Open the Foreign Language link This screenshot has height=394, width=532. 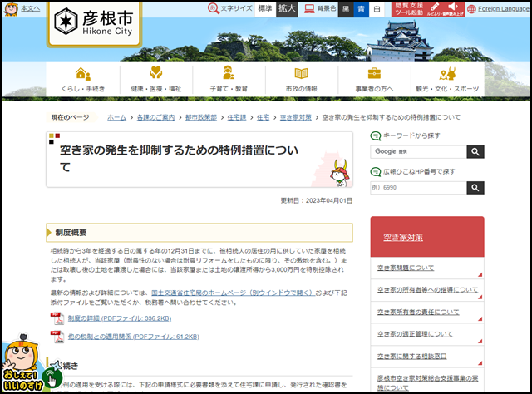[x=504, y=9]
